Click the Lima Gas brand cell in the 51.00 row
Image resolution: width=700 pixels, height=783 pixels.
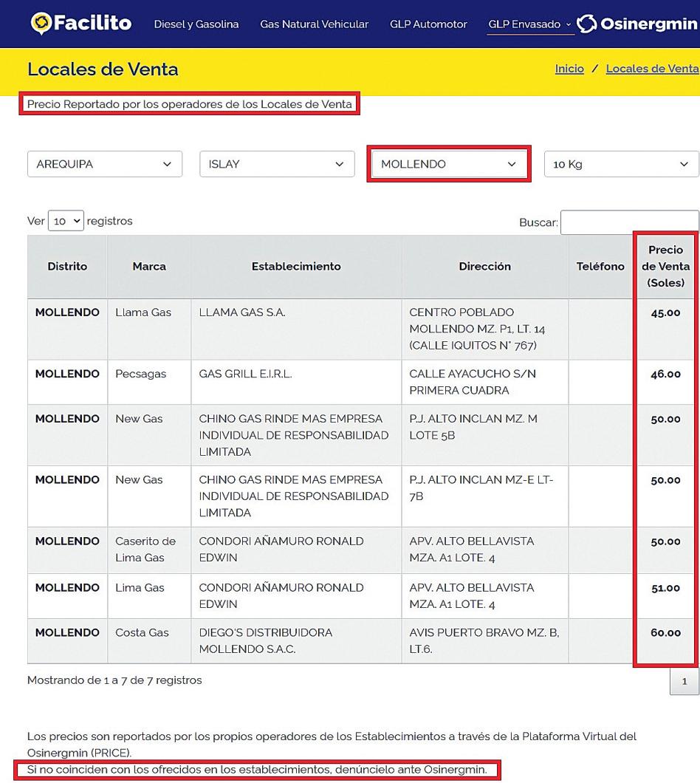coord(149,596)
